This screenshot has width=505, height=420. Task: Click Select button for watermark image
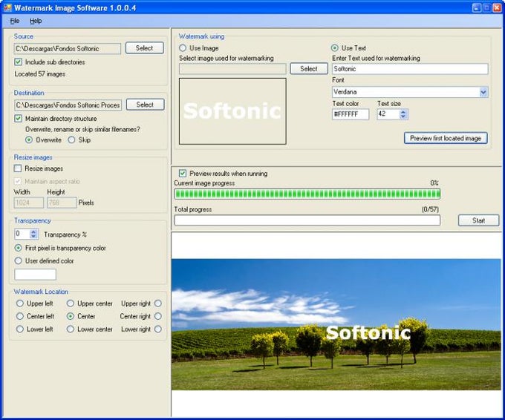(308, 68)
